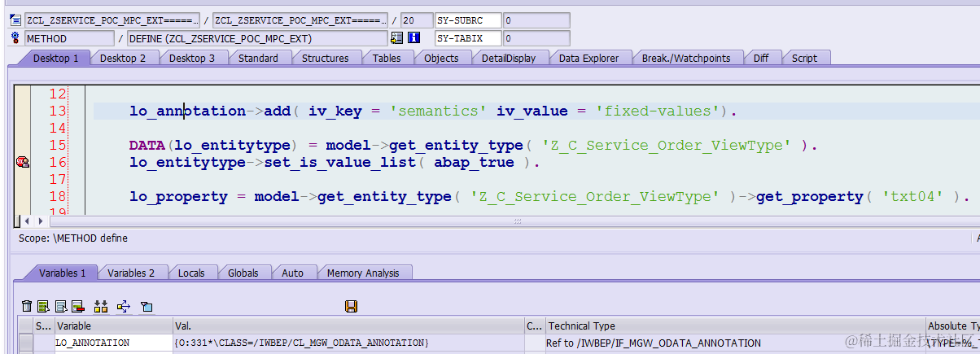Click the data flow arrows icon in variables toolbar
Screen dimensions: 980x354
[x=124, y=306]
